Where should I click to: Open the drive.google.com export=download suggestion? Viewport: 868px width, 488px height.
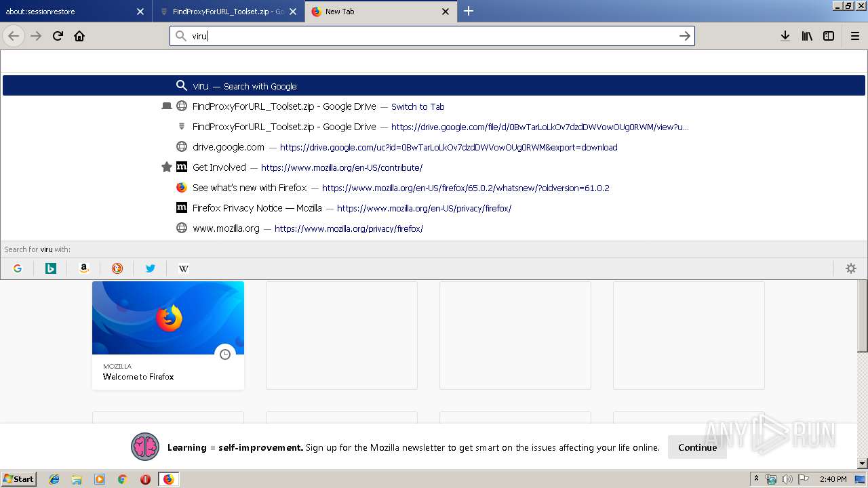click(x=434, y=147)
